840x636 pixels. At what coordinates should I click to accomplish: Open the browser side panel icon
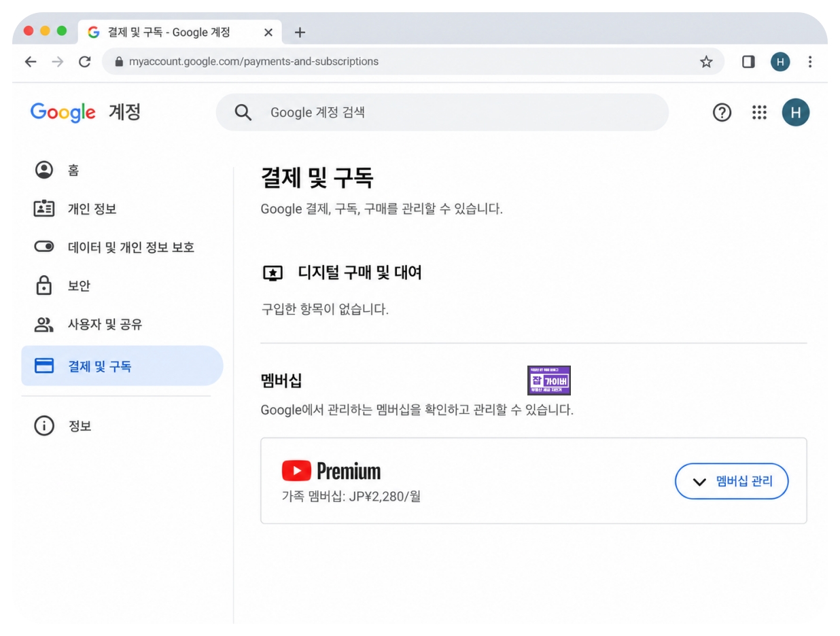(748, 62)
